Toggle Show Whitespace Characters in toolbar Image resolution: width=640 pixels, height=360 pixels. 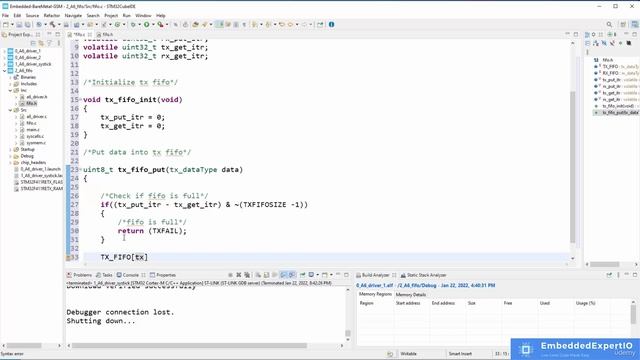click(x=244, y=25)
